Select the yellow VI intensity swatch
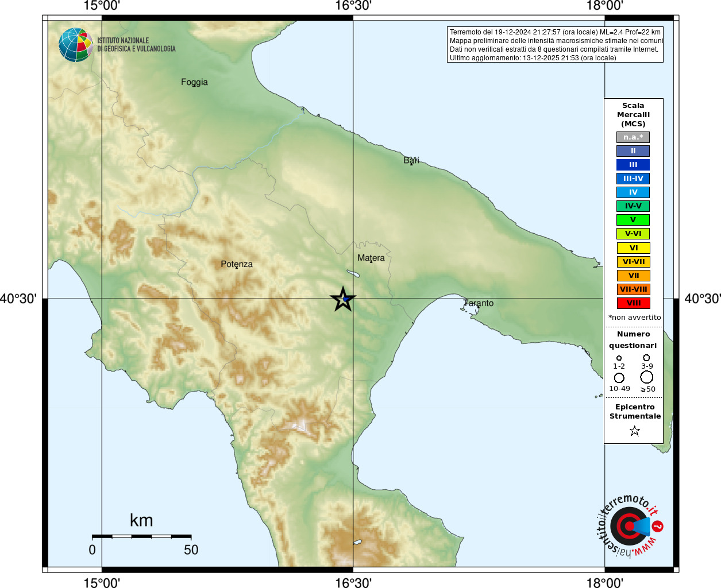Screen dimensions: 721x588 633,248
